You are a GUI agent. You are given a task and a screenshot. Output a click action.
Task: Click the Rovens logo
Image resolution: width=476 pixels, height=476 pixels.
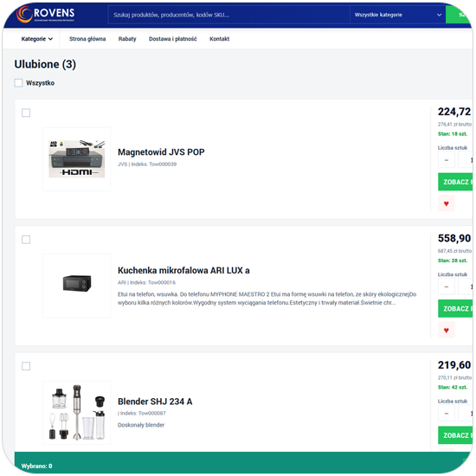click(x=46, y=14)
